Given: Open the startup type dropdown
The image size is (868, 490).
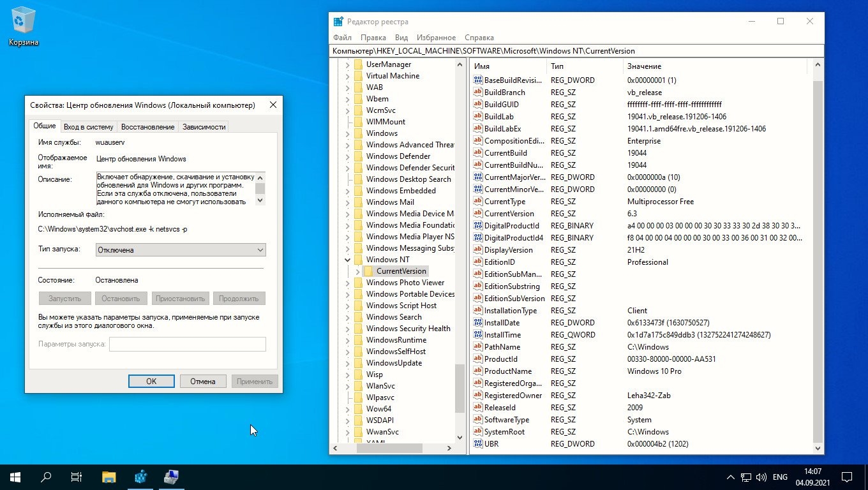Looking at the screenshot, I should coord(181,250).
